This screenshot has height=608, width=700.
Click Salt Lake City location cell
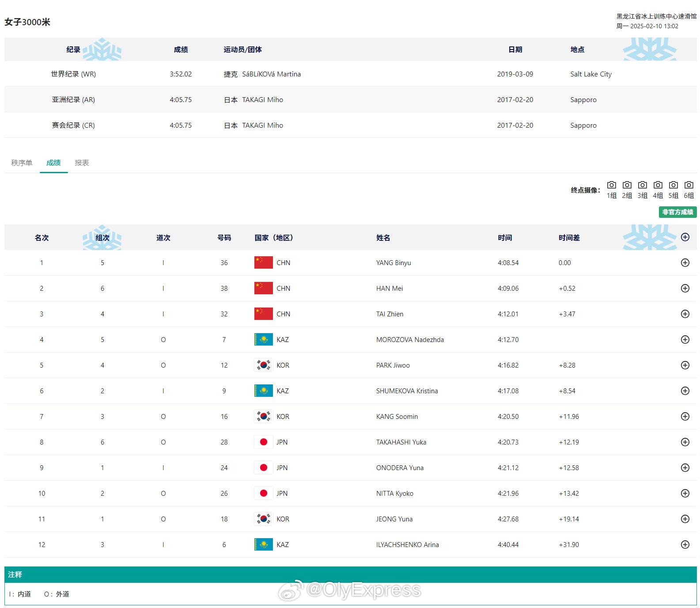pyautogui.click(x=591, y=74)
